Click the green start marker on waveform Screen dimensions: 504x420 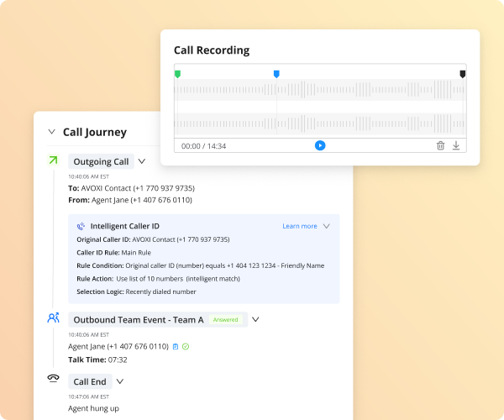coord(177,74)
